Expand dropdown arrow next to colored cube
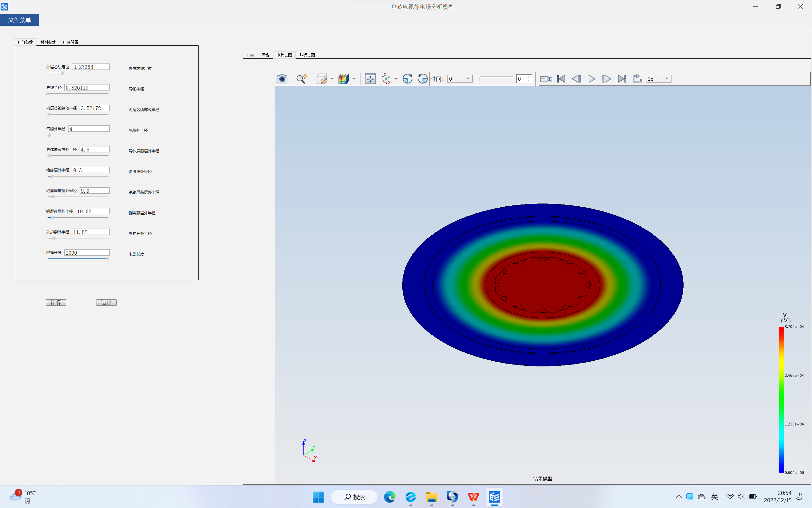 point(354,79)
